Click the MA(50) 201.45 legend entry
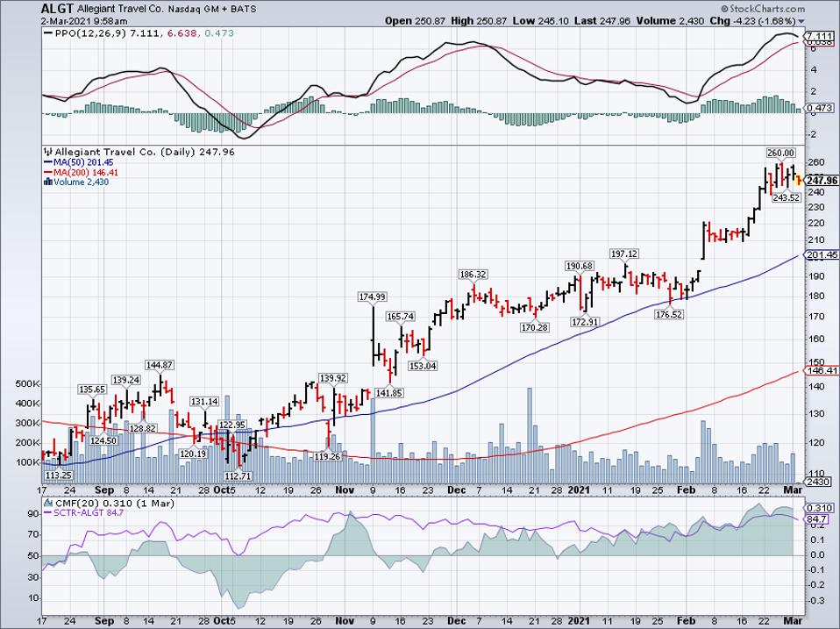This screenshot has height=629, width=840. pyautogui.click(x=83, y=162)
